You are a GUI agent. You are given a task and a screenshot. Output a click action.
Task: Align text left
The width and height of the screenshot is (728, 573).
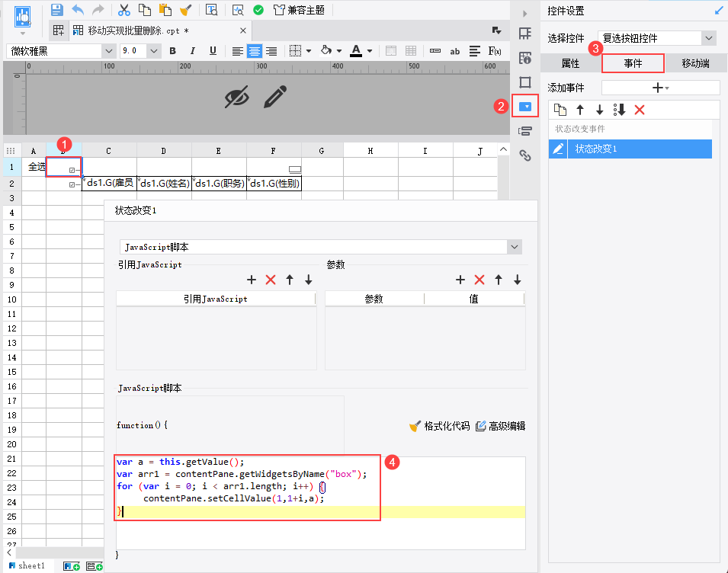(x=237, y=51)
